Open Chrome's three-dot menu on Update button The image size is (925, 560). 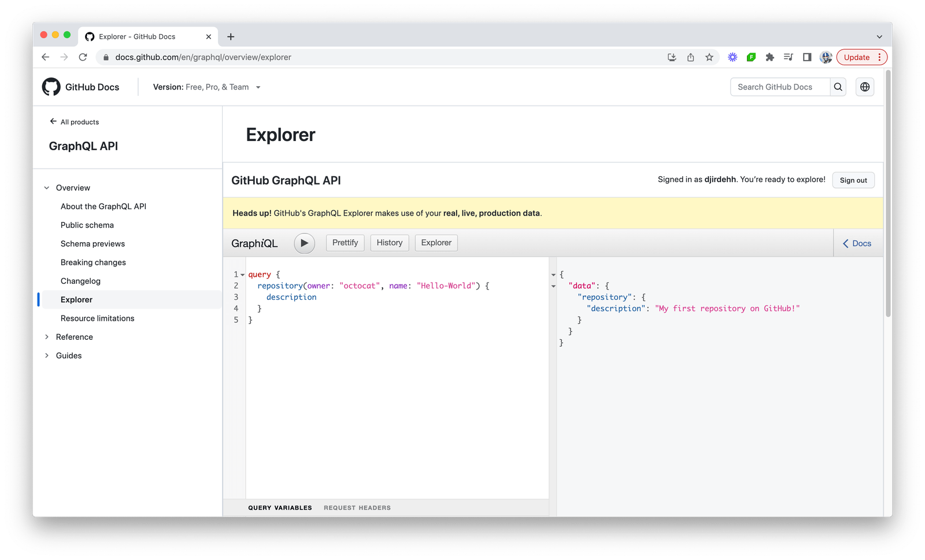tap(879, 57)
